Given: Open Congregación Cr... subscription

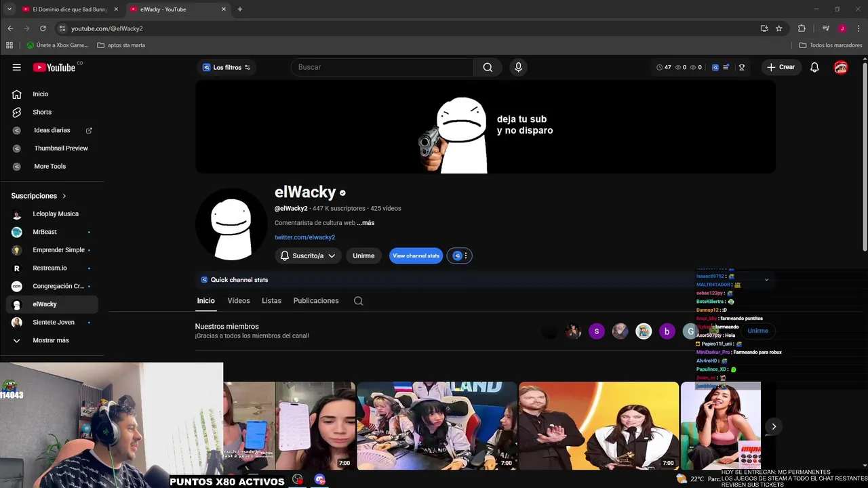Looking at the screenshot, I should tap(52, 286).
